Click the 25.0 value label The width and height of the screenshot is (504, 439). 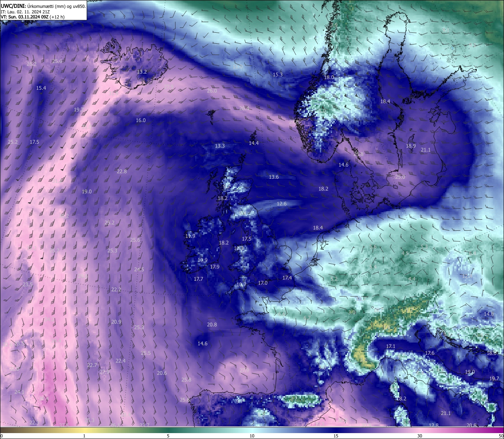tap(400, 177)
